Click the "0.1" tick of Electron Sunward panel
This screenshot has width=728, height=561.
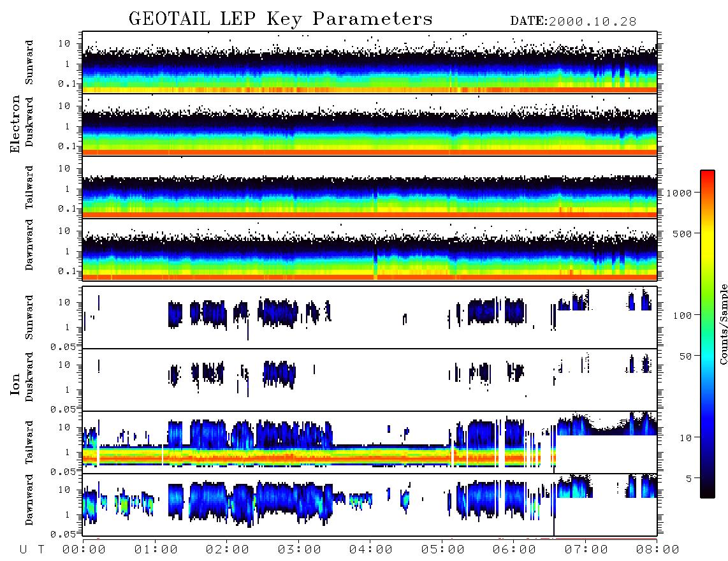(x=67, y=84)
